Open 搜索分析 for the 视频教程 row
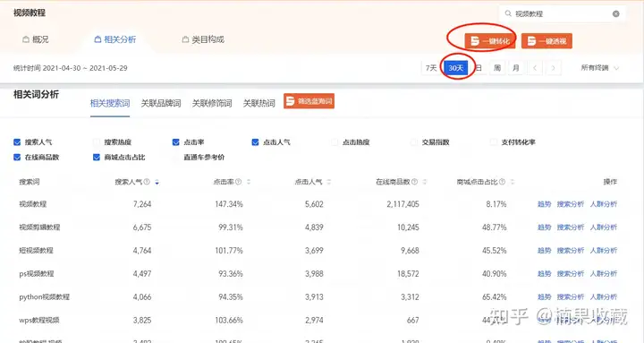This screenshot has width=644, height=343. pos(571,204)
